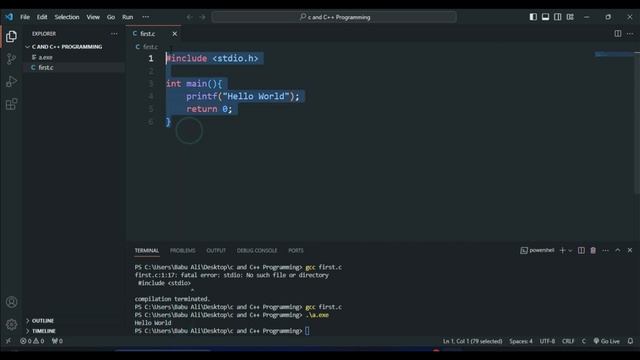This screenshot has height=360, width=640.
Task: Open the Go menu
Action: click(111, 17)
